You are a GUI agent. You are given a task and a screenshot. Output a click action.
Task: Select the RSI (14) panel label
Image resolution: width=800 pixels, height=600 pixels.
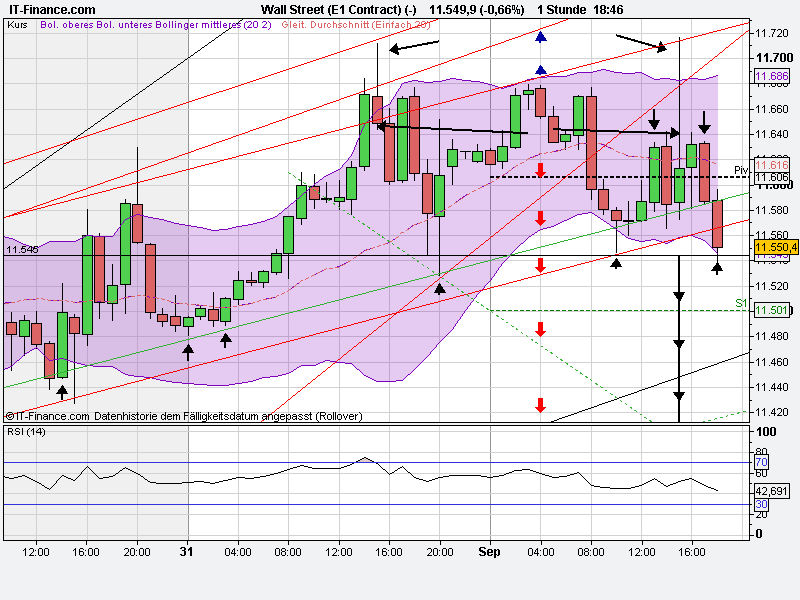point(26,434)
